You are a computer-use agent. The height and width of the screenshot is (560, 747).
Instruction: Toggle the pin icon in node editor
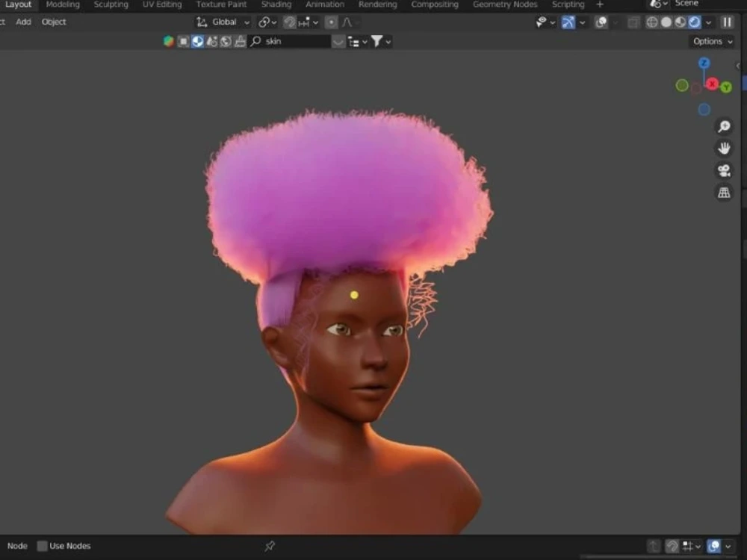[x=270, y=546]
